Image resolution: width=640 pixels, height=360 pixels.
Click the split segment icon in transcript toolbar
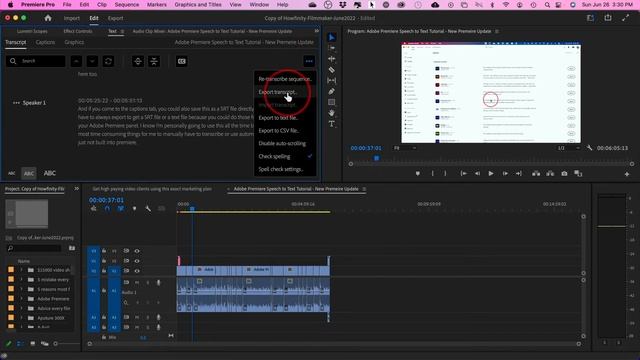click(138, 61)
